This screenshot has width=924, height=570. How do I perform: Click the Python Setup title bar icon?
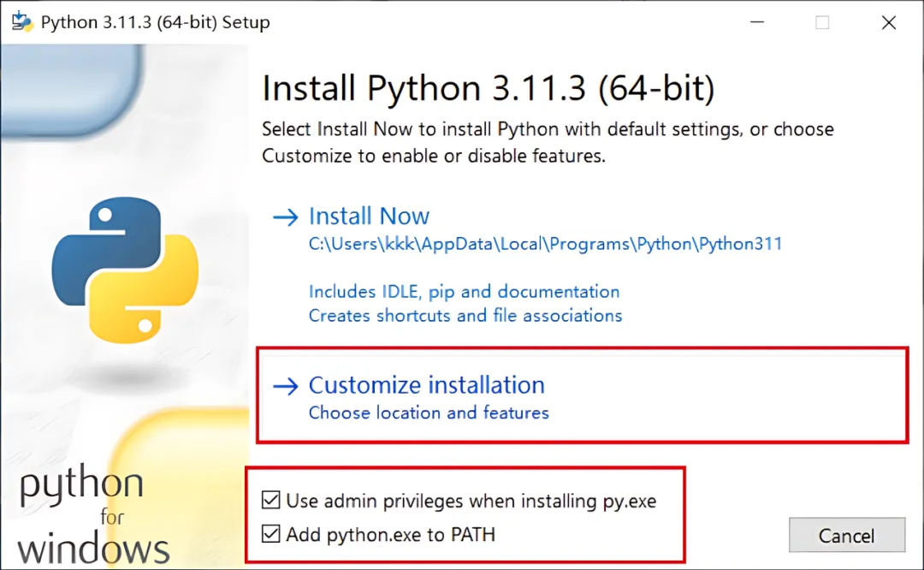[x=22, y=21]
